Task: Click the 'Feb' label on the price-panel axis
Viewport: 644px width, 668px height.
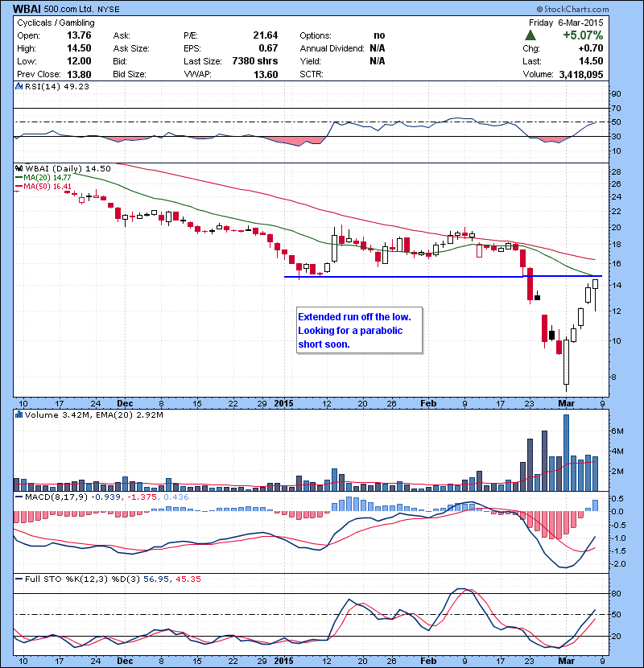Action: (x=428, y=403)
